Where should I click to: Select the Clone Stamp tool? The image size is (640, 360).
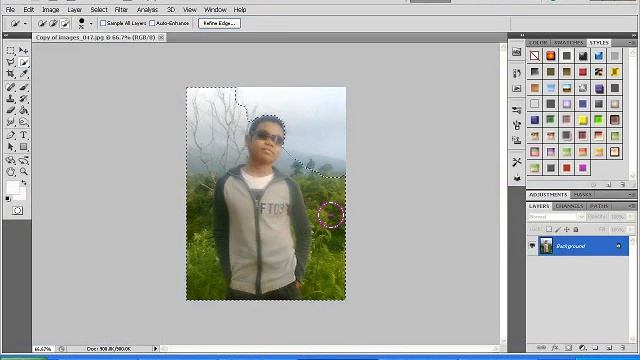pos(11,98)
